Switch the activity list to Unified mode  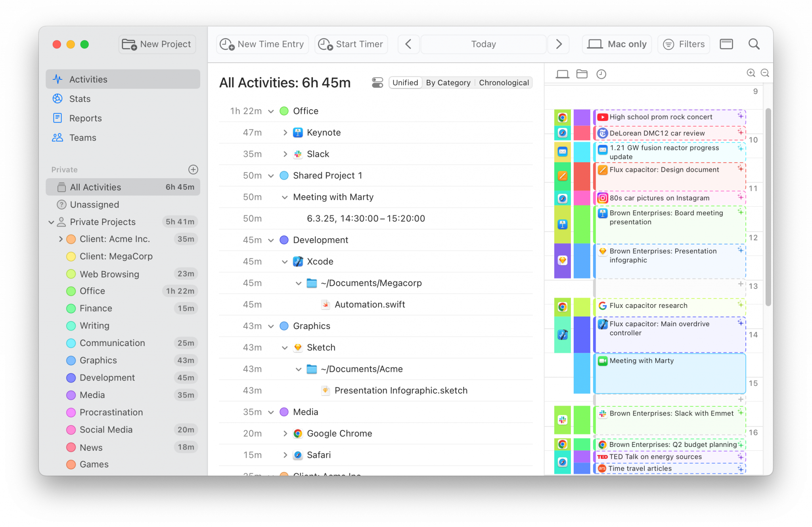[x=405, y=83]
